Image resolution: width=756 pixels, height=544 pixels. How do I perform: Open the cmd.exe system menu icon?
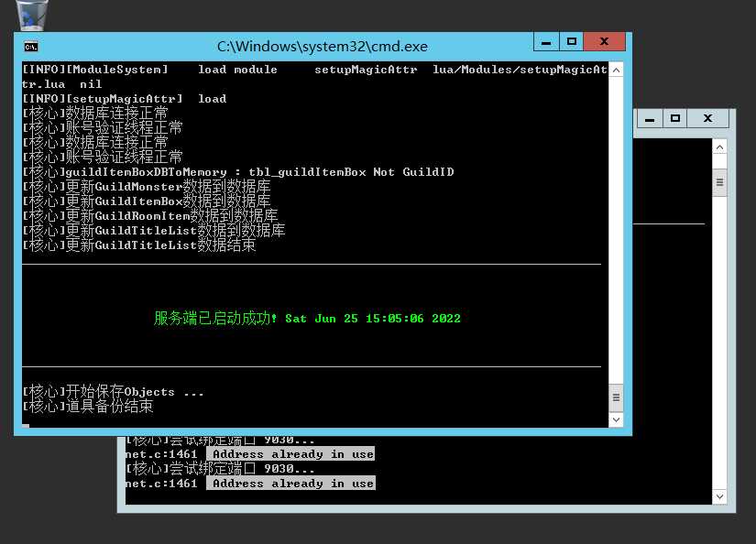(x=31, y=47)
